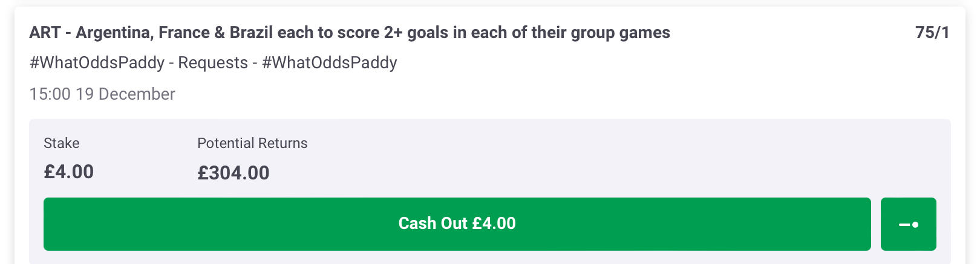Image resolution: width=980 pixels, height=264 pixels.
Task: Open the Argentina, France & Brazil bet title
Action: coord(350,33)
